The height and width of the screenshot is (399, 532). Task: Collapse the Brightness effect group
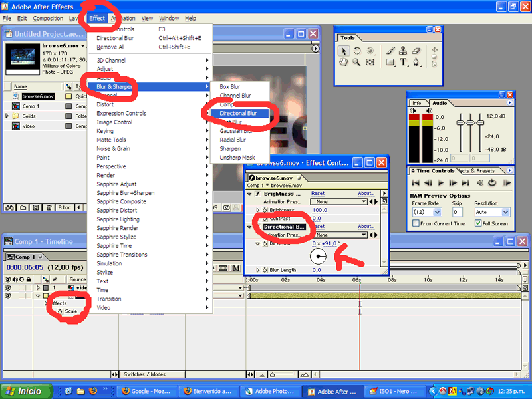[x=249, y=194]
